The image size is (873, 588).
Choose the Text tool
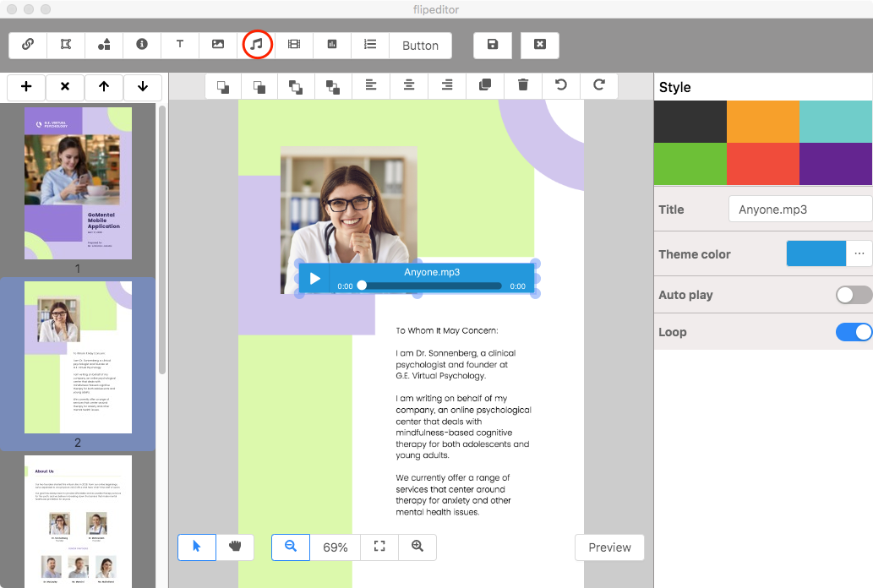point(180,45)
